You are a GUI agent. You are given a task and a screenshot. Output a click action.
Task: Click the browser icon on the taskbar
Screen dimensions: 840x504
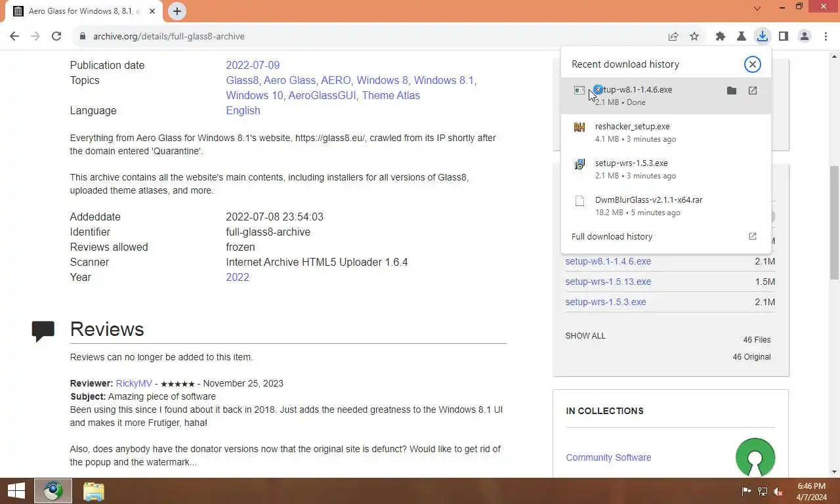[53, 491]
